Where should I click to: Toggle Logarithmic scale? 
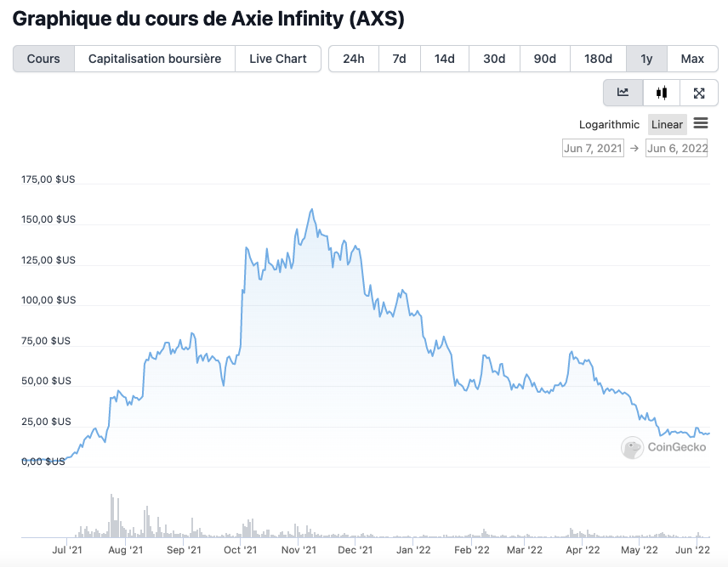[x=609, y=124]
